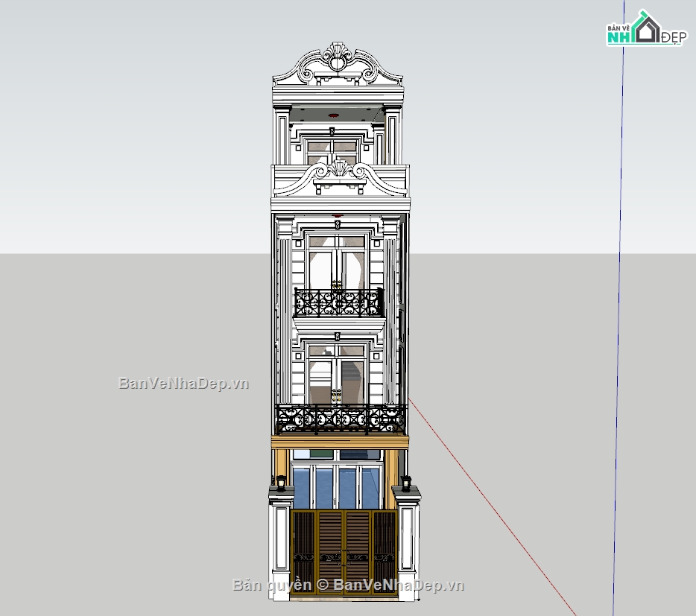Click the BanVeNhaDep.vn watermark beside the building

[183, 384]
